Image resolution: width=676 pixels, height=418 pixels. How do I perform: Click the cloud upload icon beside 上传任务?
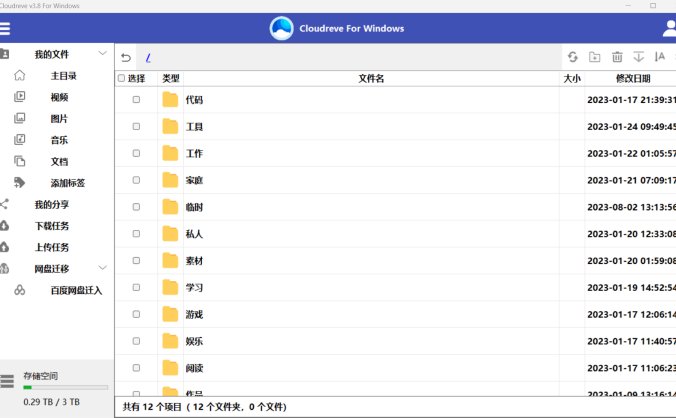(x=4, y=247)
